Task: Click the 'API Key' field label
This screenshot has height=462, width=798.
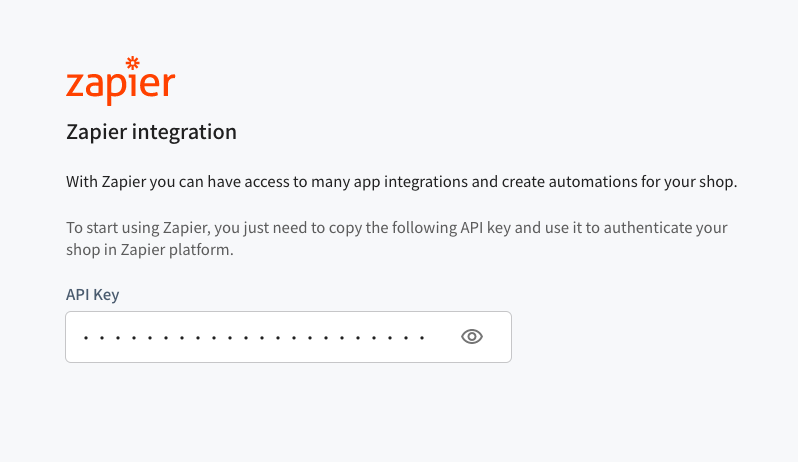Action: click(x=93, y=295)
